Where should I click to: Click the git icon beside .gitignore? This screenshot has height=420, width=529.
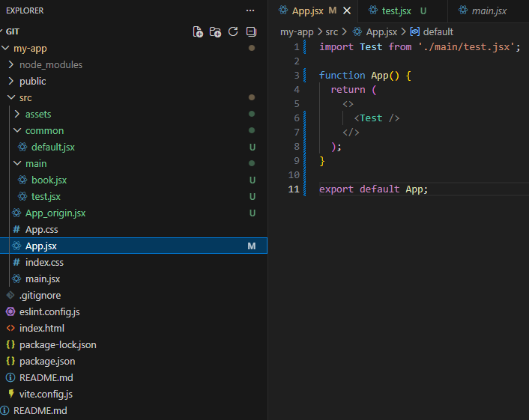(x=10, y=295)
